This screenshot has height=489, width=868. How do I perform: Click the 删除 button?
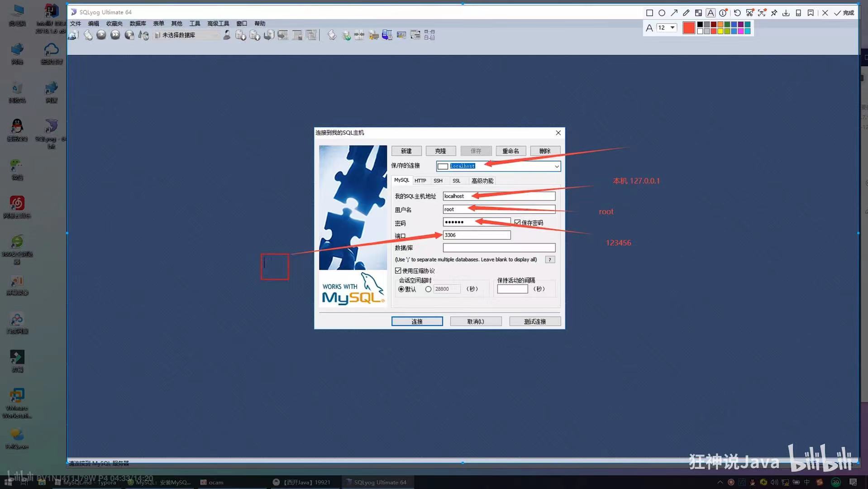pos(545,151)
